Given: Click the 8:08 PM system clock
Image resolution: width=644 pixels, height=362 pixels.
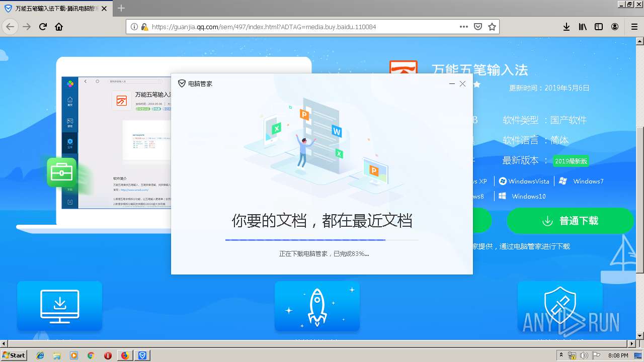Looking at the screenshot, I should pyautogui.click(x=618, y=355).
